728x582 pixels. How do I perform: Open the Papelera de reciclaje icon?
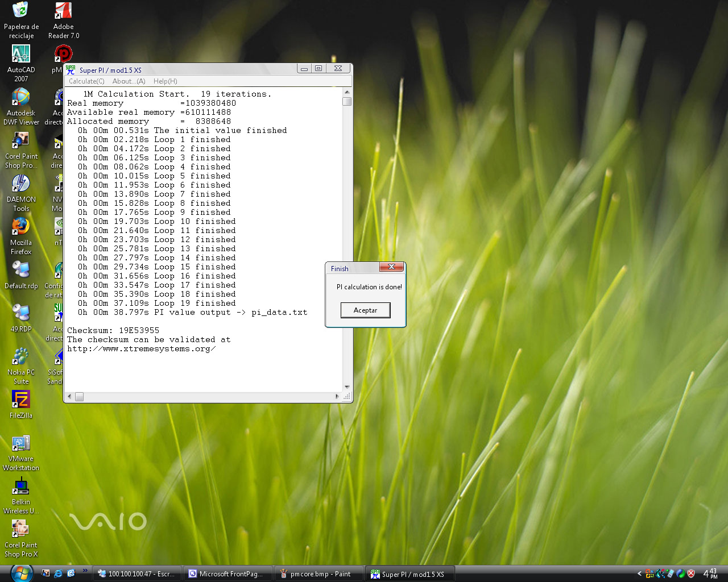21,11
